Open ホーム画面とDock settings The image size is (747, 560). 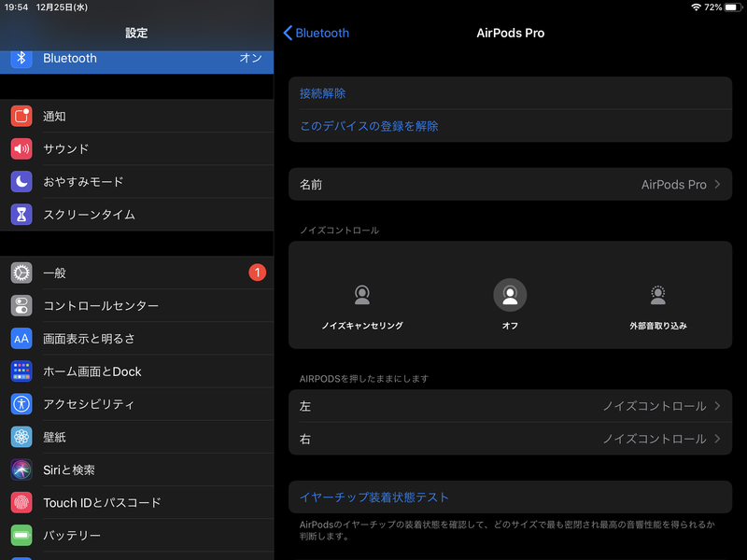[136, 371]
